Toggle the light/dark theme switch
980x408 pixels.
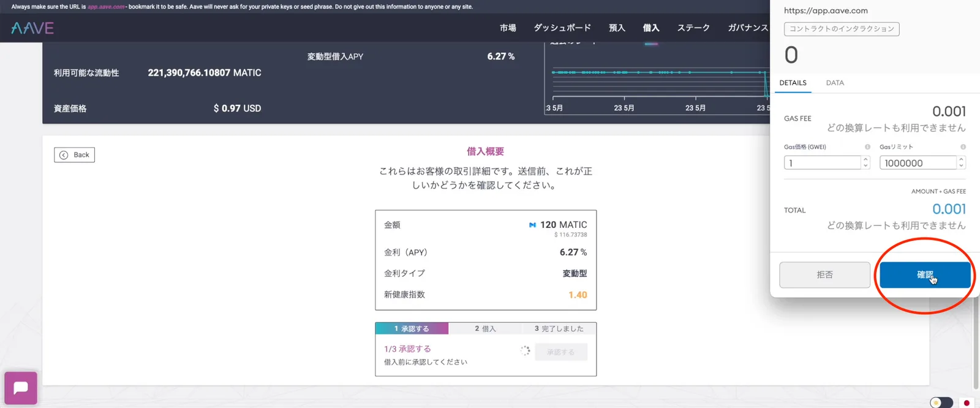click(x=941, y=402)
